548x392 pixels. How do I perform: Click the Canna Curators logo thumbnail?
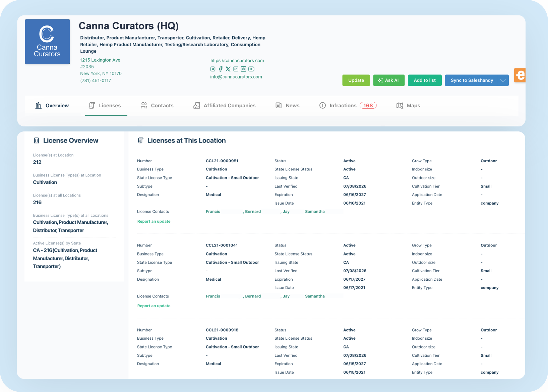point(48,42)
